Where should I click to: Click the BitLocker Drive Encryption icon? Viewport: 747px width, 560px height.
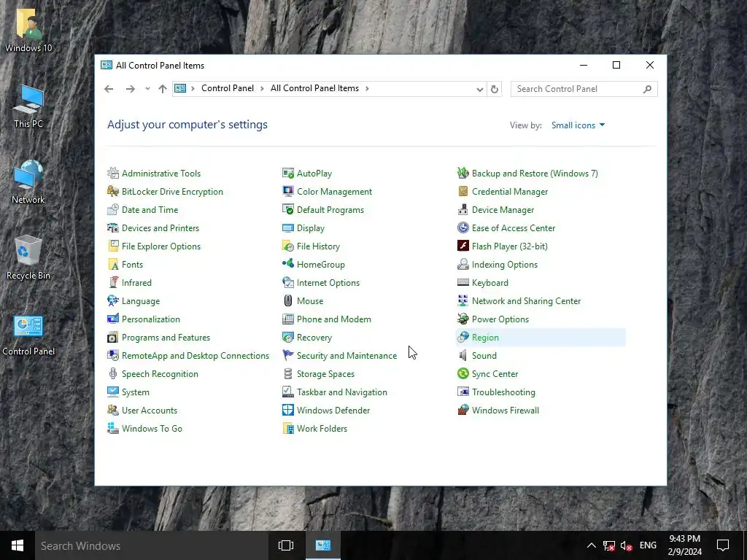[x=113, y=192]
